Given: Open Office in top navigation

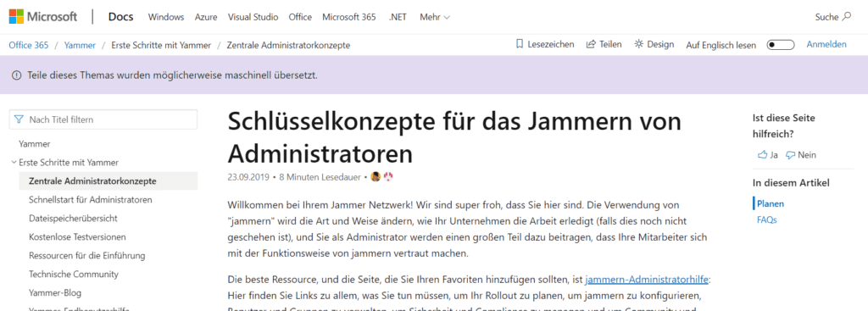Looking at the screenshot, I should click(300, 17).
